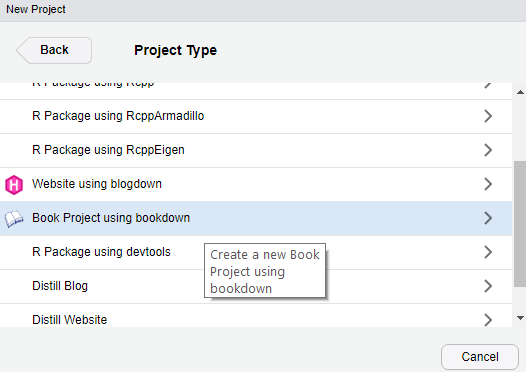Screen dimensions: 526x372
Task: Choose Distill Blog project type
Action: [x=256, y=286]
